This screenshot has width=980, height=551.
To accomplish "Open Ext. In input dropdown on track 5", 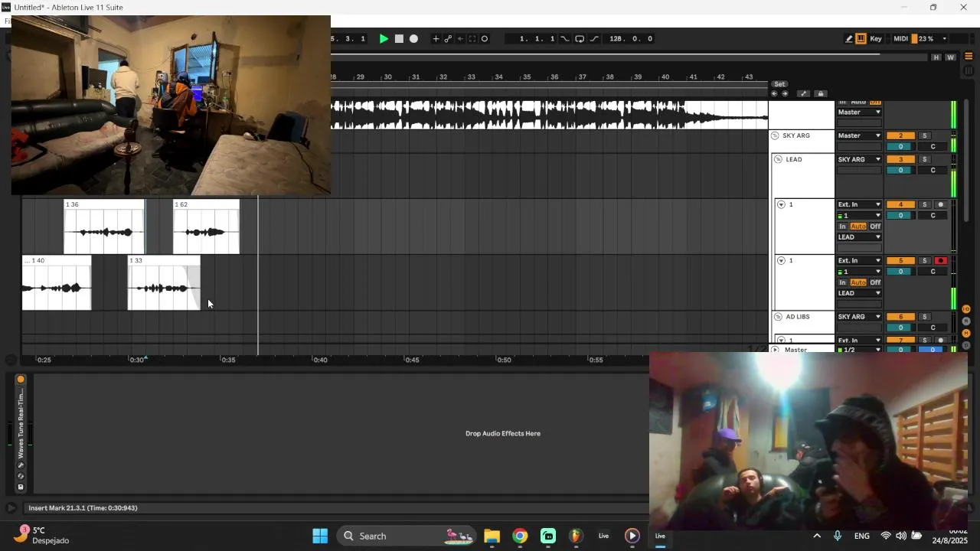I will [859, 261].
